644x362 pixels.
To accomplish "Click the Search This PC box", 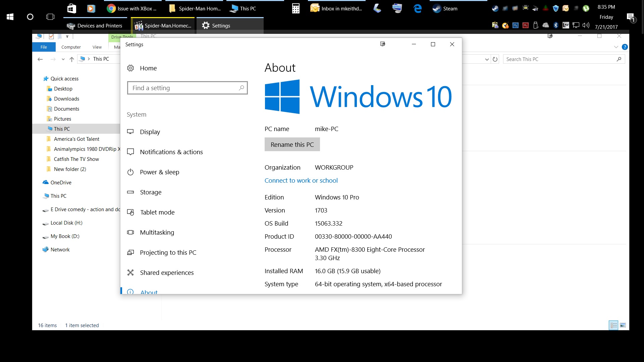I will tap(564, 59).
